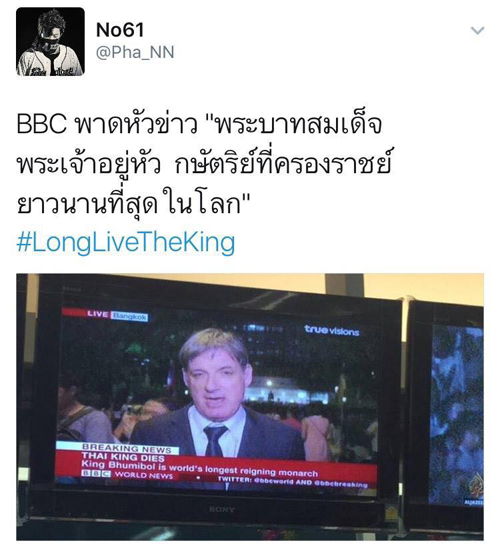Click the right-side TV screen
Screen dimensions: 500x549
pos(457,415)
